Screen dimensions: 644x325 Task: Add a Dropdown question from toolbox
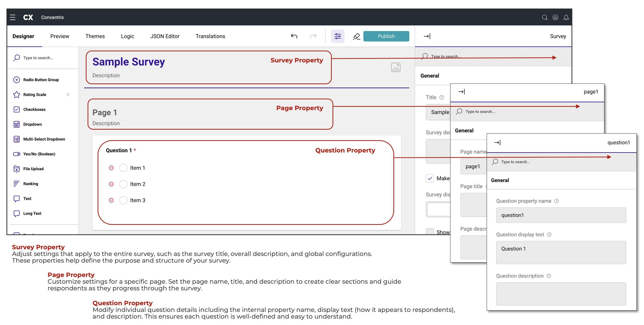click(x=32, y=124)
